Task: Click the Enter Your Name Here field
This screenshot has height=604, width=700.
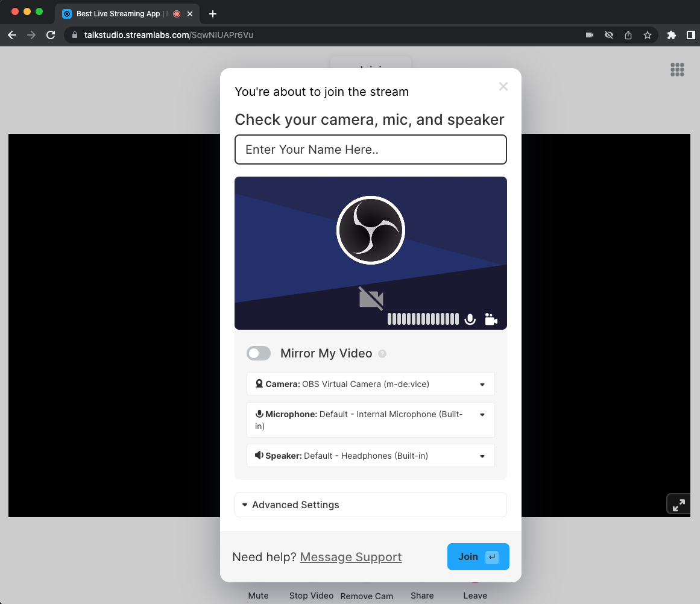Action: [x=371, y=149]
